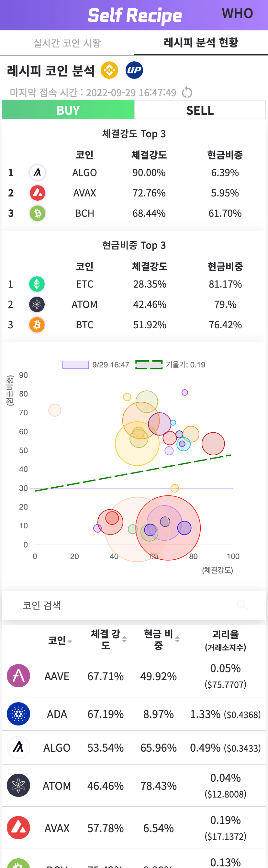Toggle the 기울기 0.19 legend swatch
Screen dimensions: 268x868
point(149,365)
